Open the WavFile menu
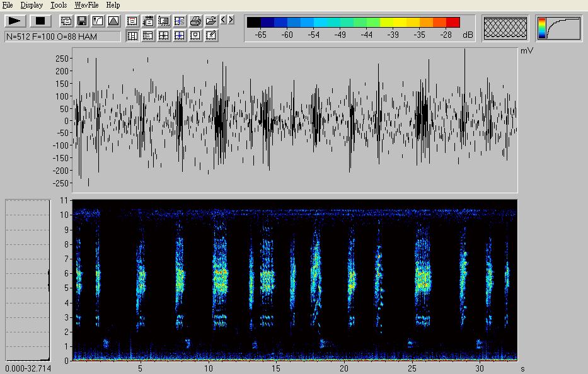The width and height of the screenshot is (588, 374). coord(86,5)
